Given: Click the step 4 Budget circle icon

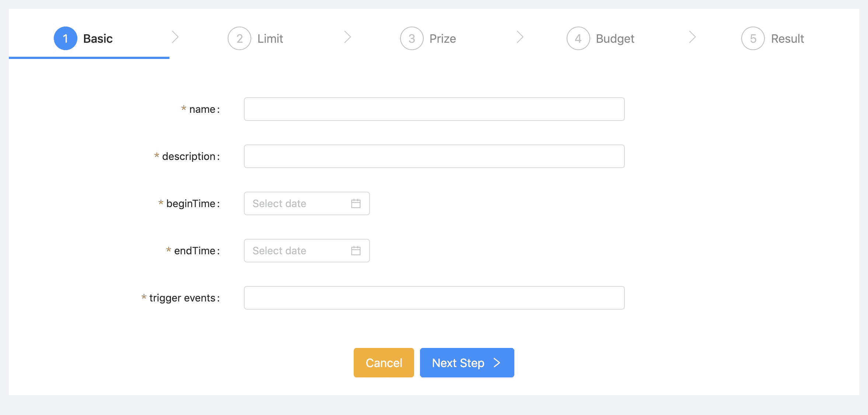Looking at the screenshot, I should pyautogui.click(x=578, y=38).
